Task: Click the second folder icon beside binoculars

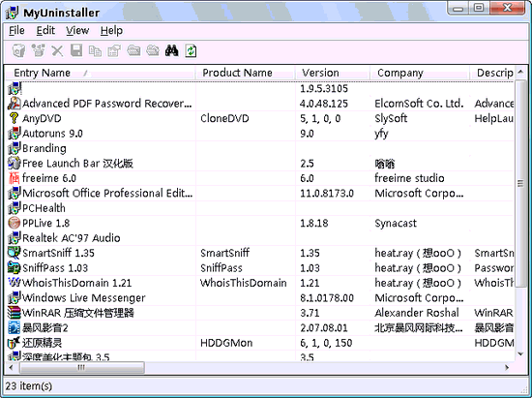Action: (153, 51)
